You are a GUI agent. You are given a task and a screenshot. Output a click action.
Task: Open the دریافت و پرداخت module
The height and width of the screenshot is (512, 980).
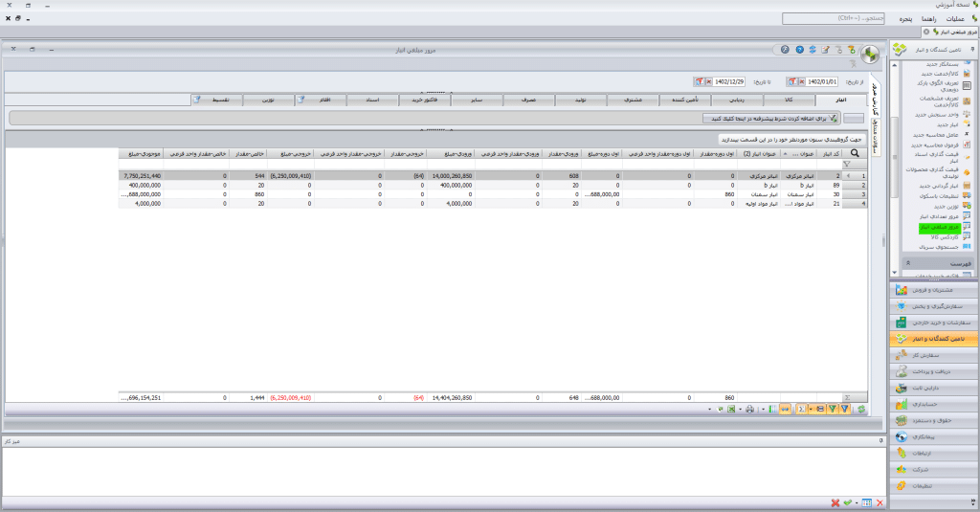(x=934, y=371)
